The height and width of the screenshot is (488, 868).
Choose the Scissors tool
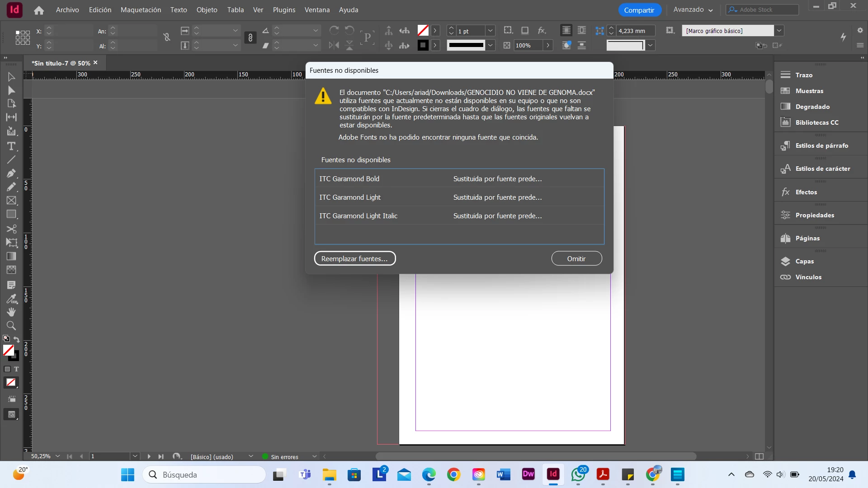(x=11, y=229)
